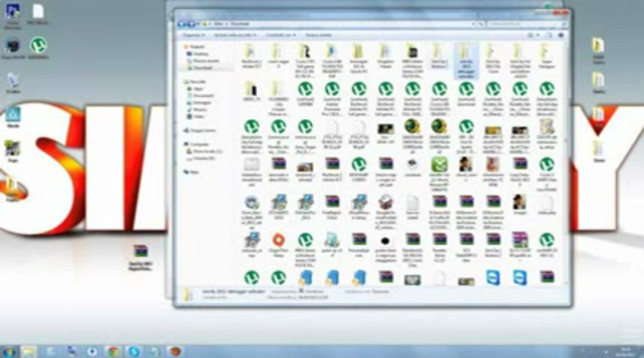644x358 pixels.
Task: Focus the Explorer search box
Action: (x=527, y=24)
